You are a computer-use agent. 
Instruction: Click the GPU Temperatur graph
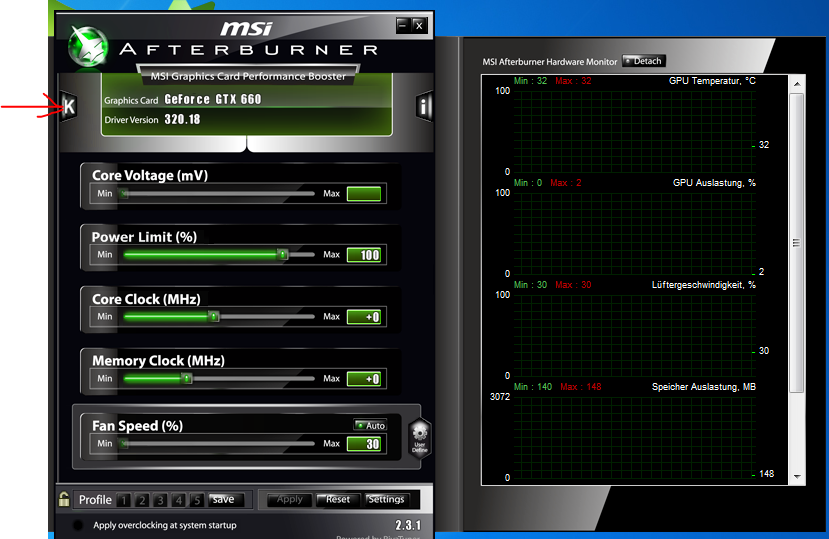pyautogui.click(x=634, y=132)
